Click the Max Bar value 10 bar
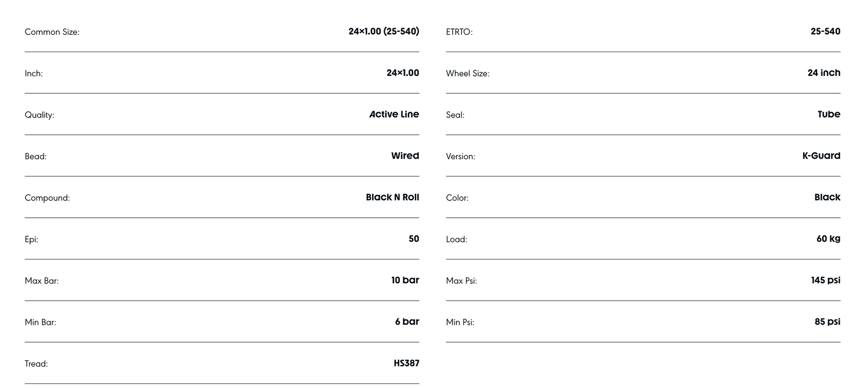 tap(405, 280)
